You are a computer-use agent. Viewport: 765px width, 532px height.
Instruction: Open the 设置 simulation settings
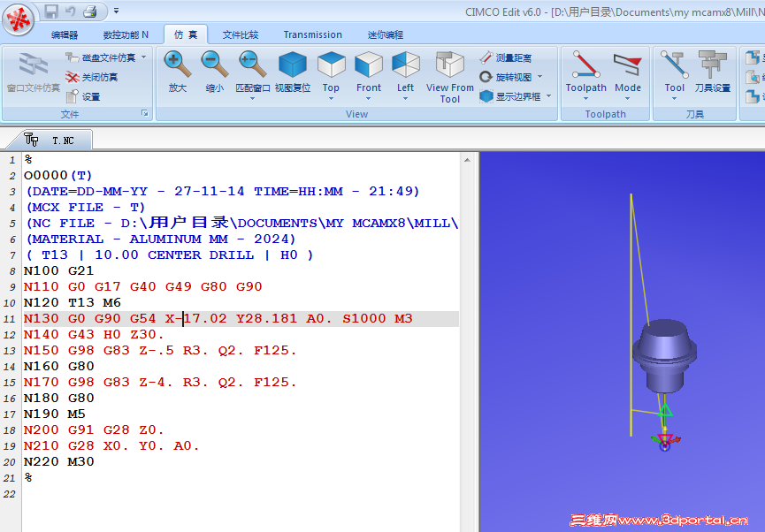point(83,96)
